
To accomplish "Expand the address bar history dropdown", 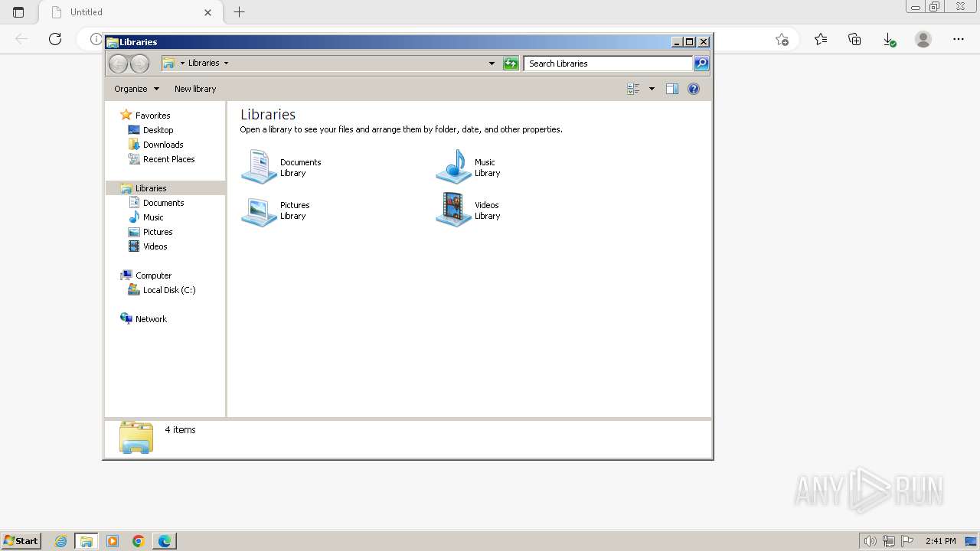I will pos(492,64).
